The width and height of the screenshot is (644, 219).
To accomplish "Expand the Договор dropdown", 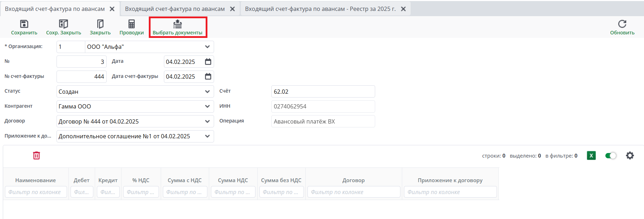I will (207, 121).
